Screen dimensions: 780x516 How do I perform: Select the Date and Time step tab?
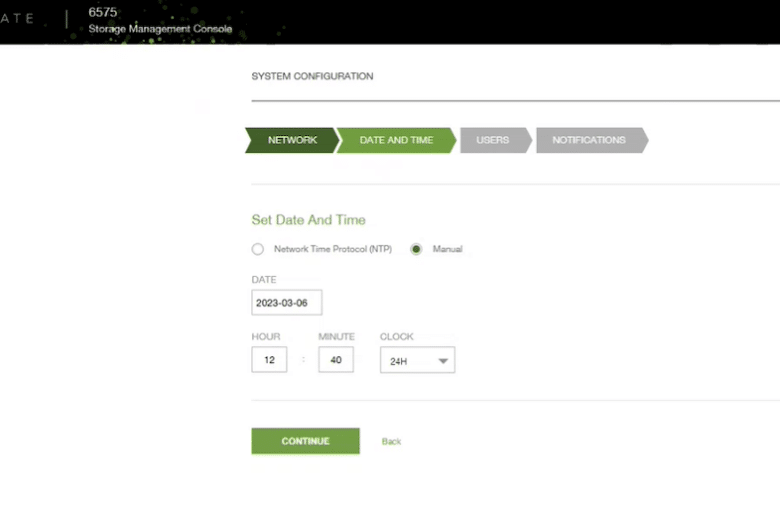[x=396, y=140]
